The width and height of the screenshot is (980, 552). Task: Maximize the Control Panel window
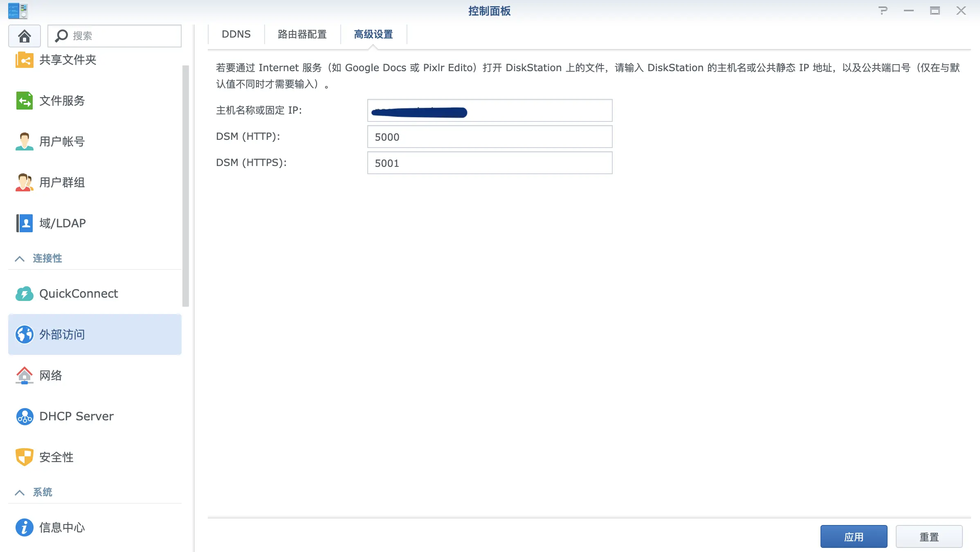pos(935,11)
